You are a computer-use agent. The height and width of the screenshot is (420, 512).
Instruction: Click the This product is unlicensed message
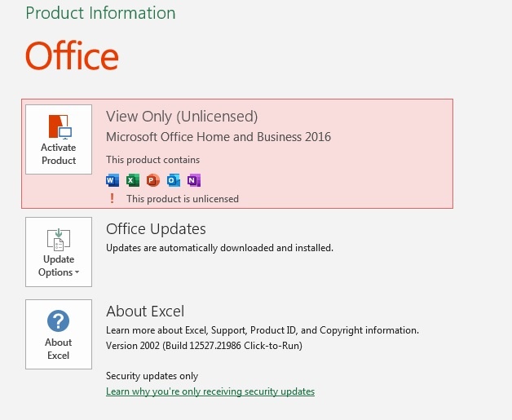(x=183, y=199)
